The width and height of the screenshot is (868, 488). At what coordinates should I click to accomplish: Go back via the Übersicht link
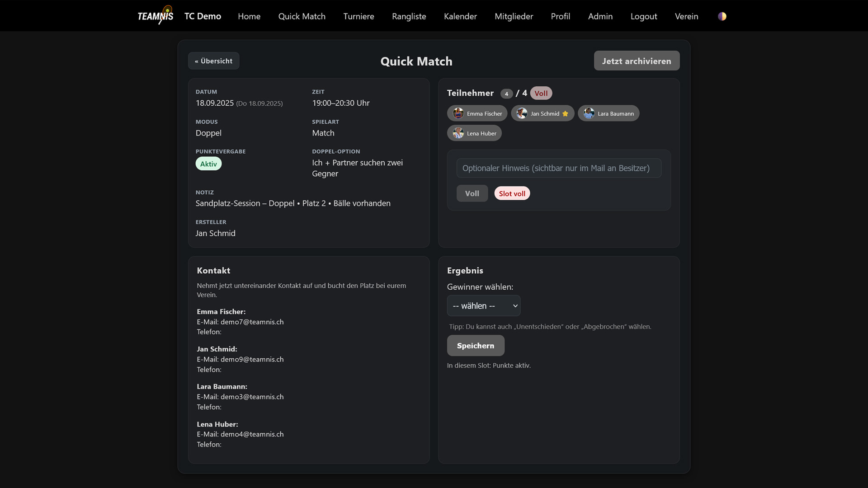point(213,61)
